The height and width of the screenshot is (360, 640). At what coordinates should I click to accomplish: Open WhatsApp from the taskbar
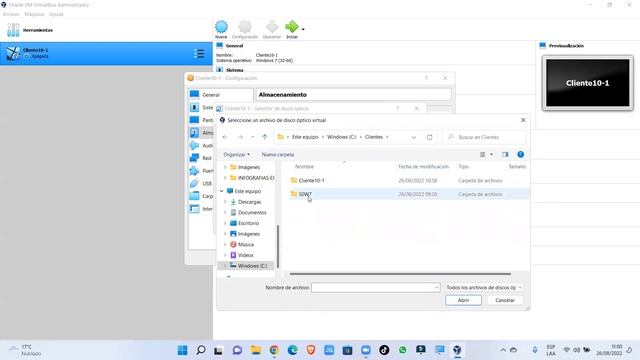(403, 350)
